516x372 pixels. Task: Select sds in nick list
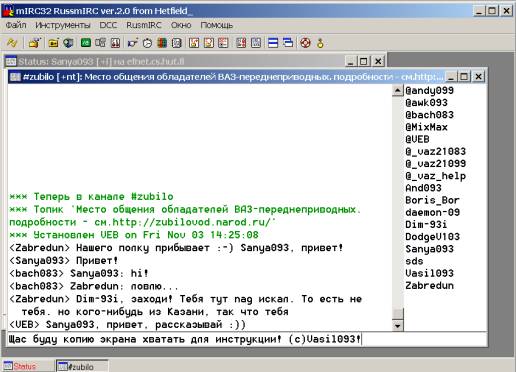tap(414, 261)
